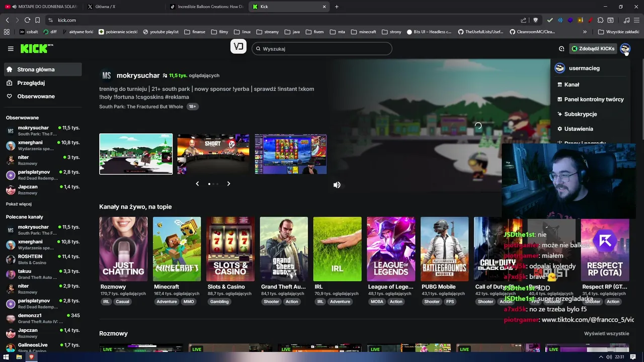
Task: Go to Strona główna
Action: click(43, 69)
